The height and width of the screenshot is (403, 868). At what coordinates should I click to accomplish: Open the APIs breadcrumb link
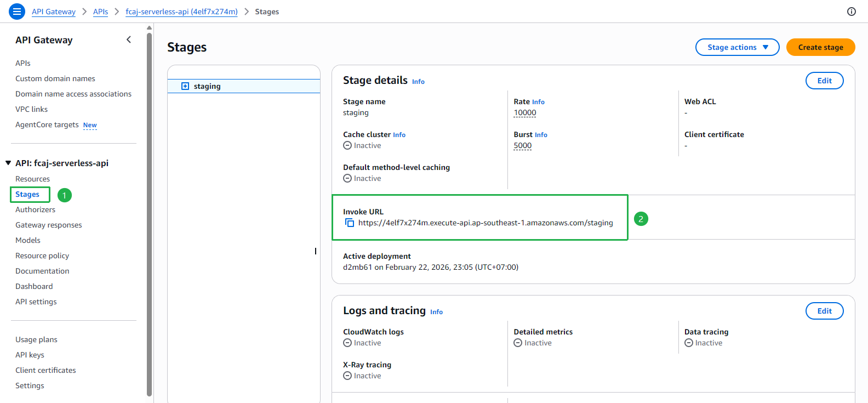pyautogui.click(x=100, y=12)
